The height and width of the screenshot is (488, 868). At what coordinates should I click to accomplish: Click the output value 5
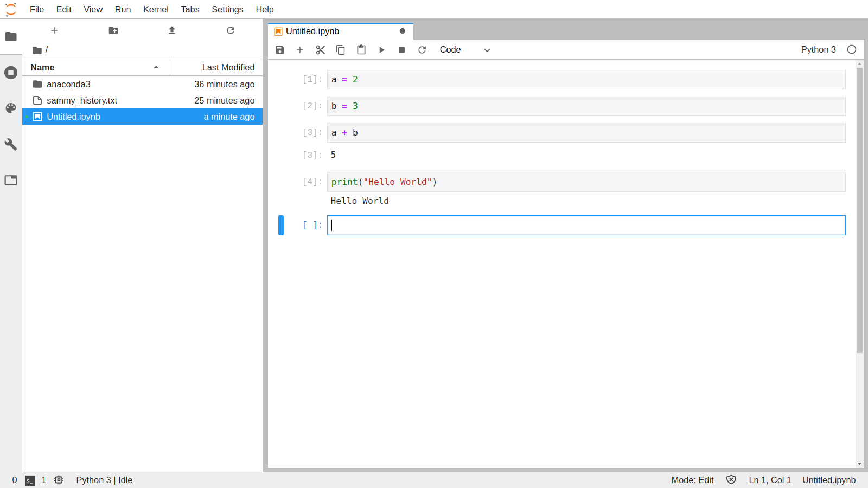pos(333,155)
